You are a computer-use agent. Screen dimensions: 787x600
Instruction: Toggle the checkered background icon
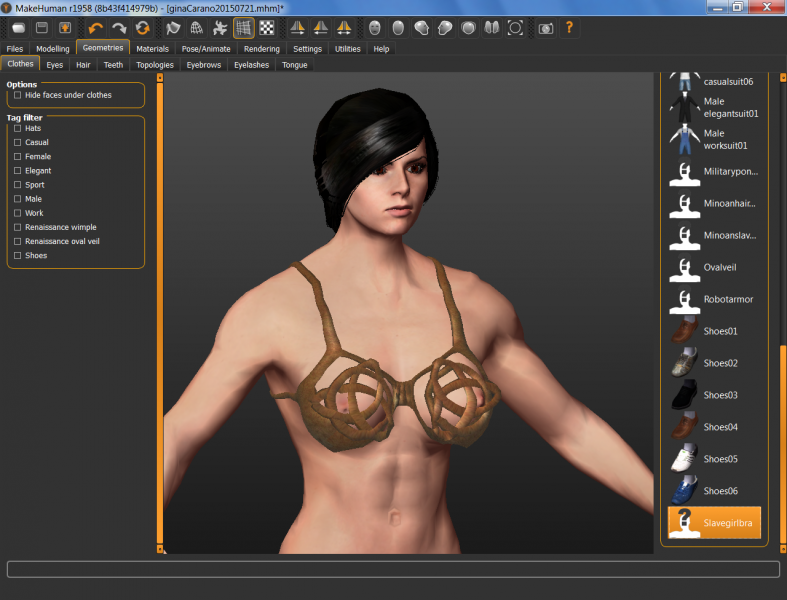pyautogui.click(x=267, y=28)
